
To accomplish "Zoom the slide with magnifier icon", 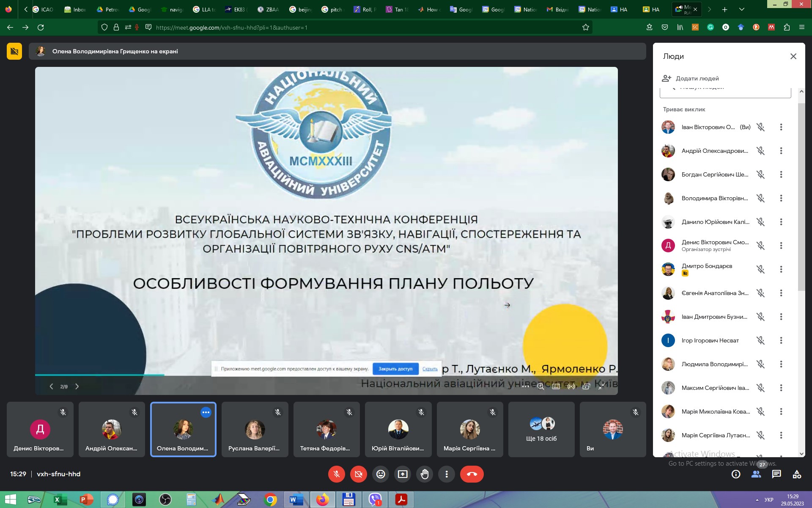I will (540, 387).
